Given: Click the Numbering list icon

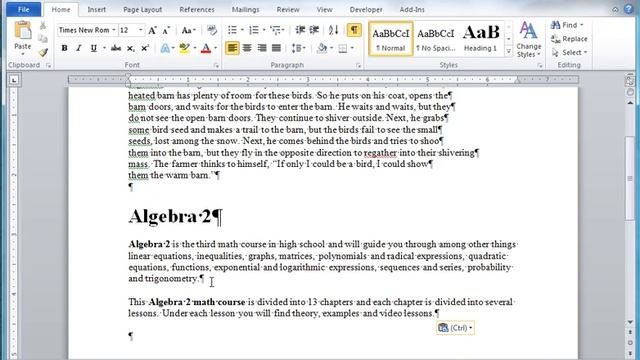Looking at the screenshot, I should (x=254, y=30).
